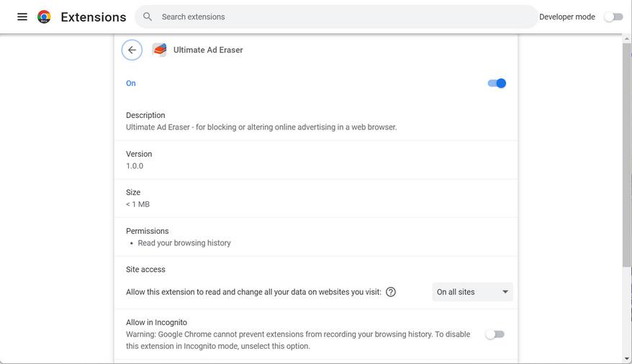This screenshot has height=364, width=632.
Task: Enable the Allow in Incognito toggle
Action: pos(495,335)
